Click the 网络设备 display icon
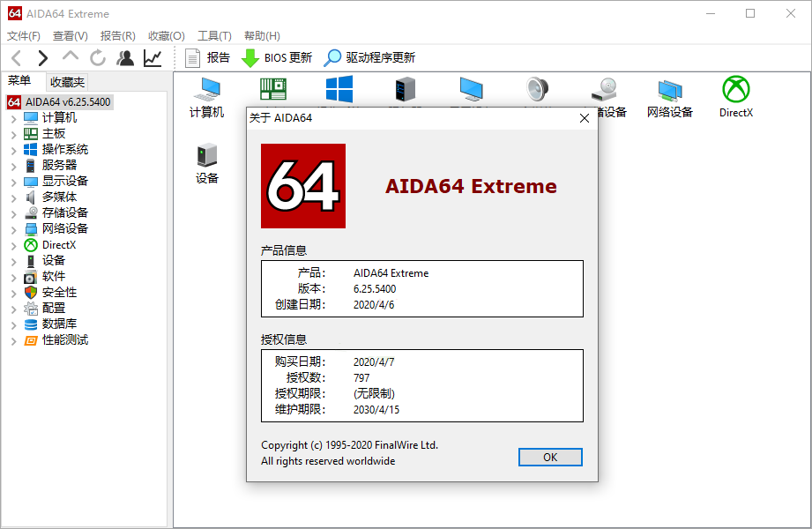Image resolution: width=812 pixels, height=529 pixels. coord(669,88)
